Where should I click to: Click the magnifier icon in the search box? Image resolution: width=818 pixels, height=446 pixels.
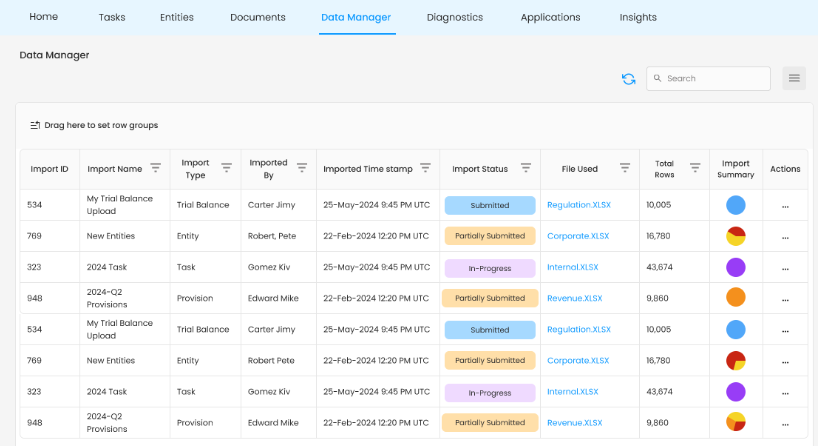point(657,78)
